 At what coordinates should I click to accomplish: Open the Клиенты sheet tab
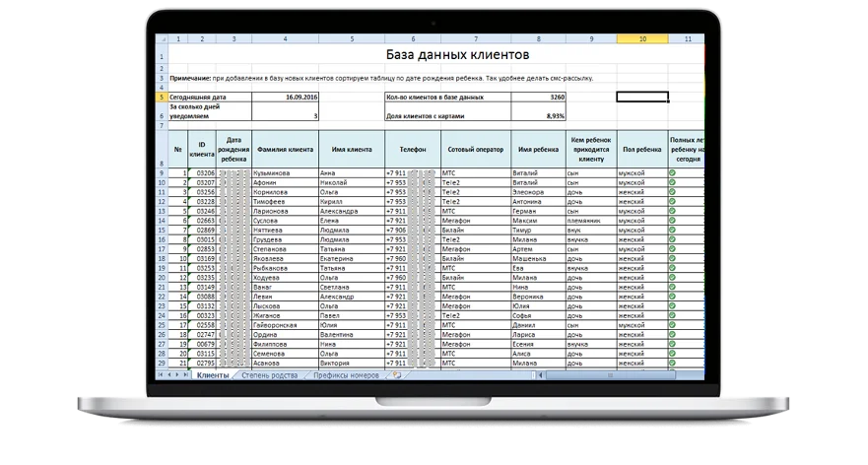click(213, 375)
